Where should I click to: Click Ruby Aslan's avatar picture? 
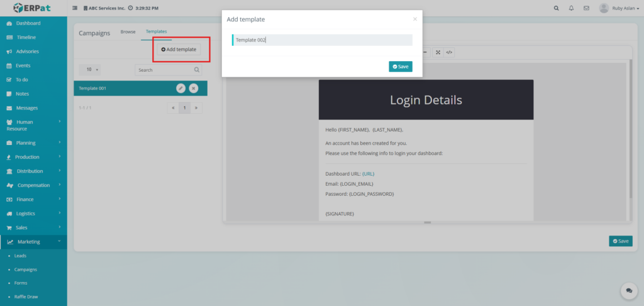[604, 8]
